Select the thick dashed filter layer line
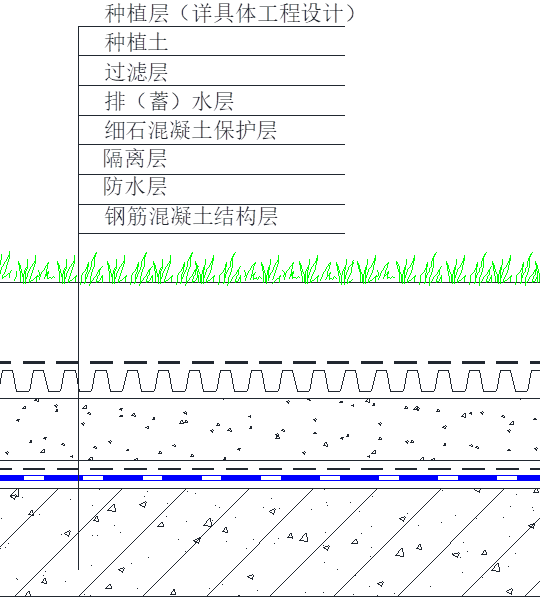 270,362
